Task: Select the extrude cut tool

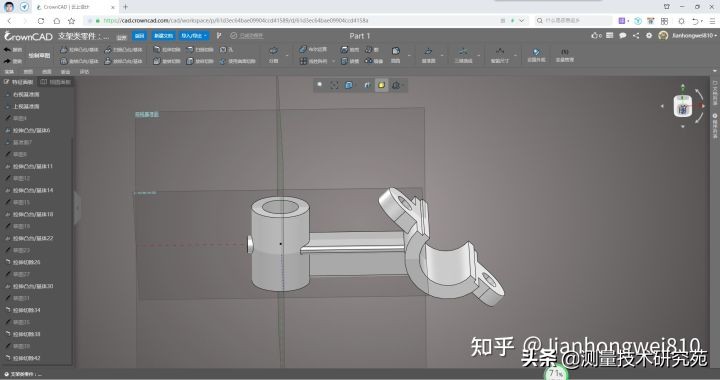Action: click(x=167, y=50)
